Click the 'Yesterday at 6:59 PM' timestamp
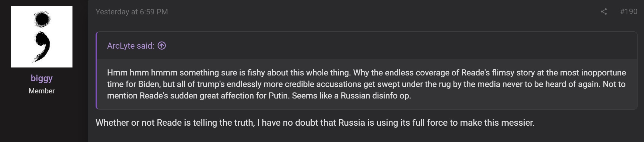The height and width of the screenshot is (142, 644). click(131, 12)
